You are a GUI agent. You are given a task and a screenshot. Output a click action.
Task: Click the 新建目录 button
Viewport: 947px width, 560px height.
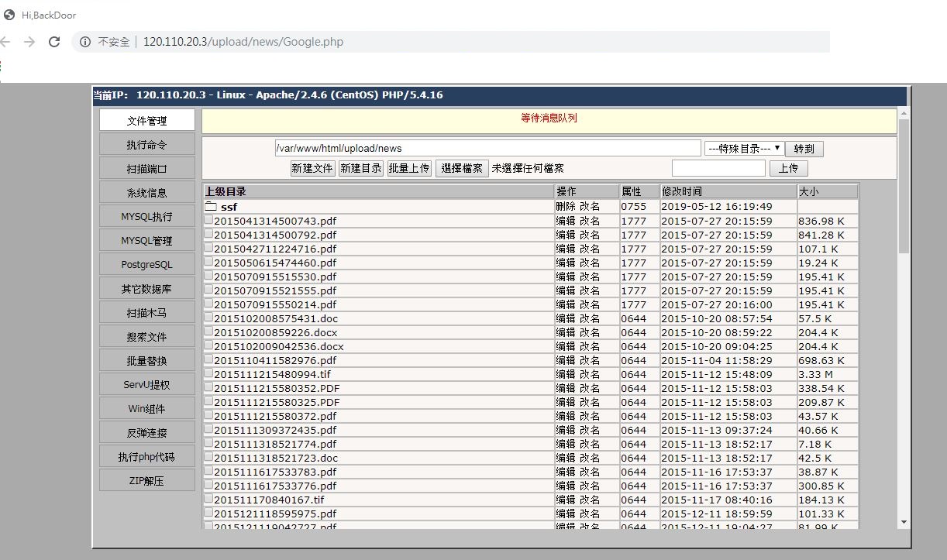point(361,168)
